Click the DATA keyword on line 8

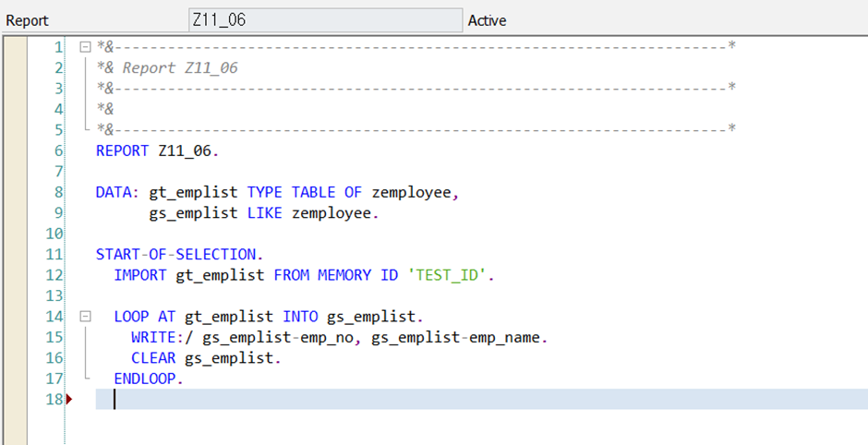tap(114, 192)
